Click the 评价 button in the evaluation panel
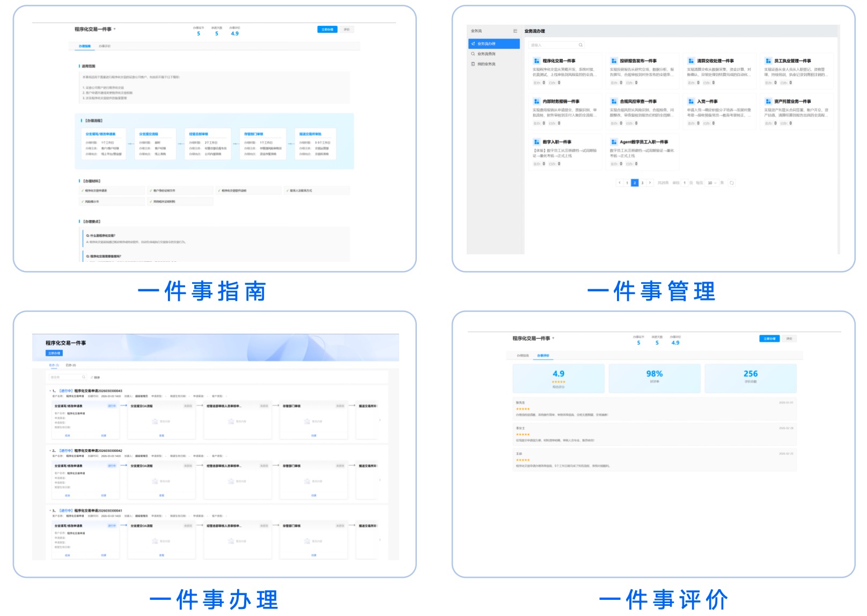Viewport: 867px width, 616px height. (x=789, y=339)
